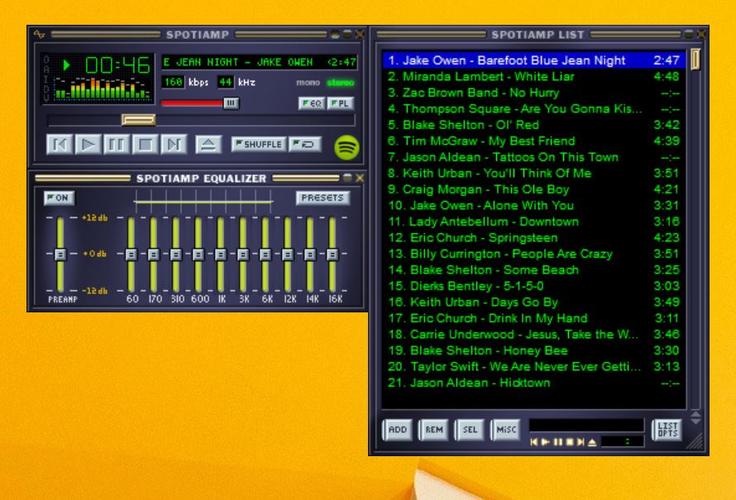Toggle the SHUFFLE button
This screenshot has width=736, height=500.
259,144
